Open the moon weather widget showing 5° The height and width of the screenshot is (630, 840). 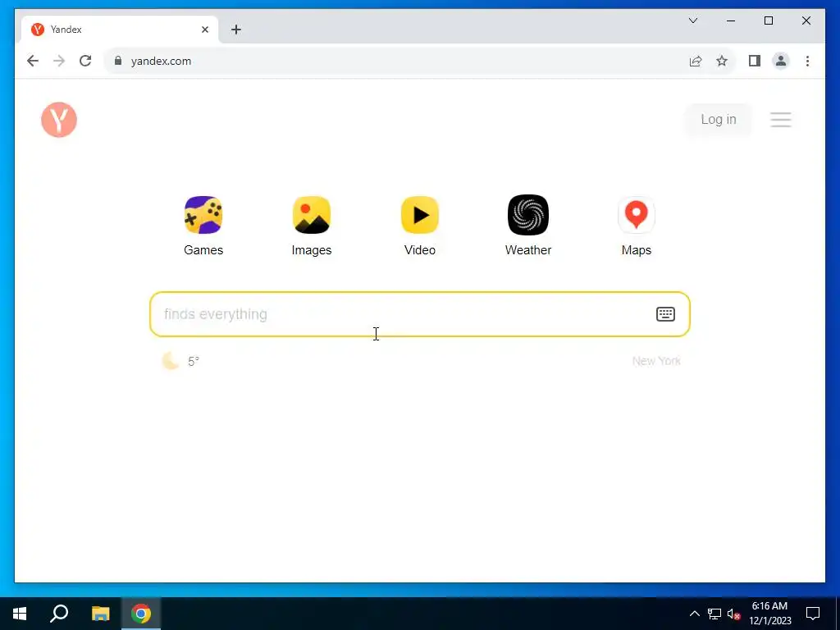[x=180, y=361]
